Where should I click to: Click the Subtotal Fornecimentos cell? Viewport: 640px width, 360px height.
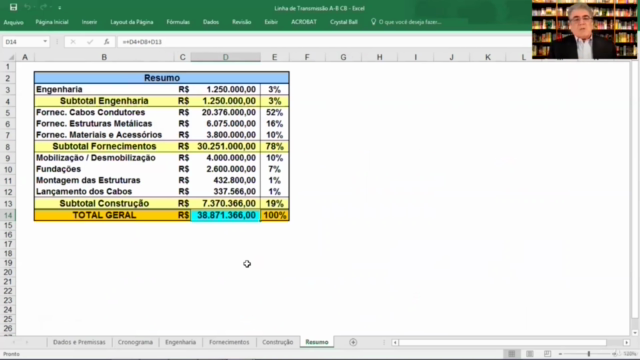coord(104,147)
